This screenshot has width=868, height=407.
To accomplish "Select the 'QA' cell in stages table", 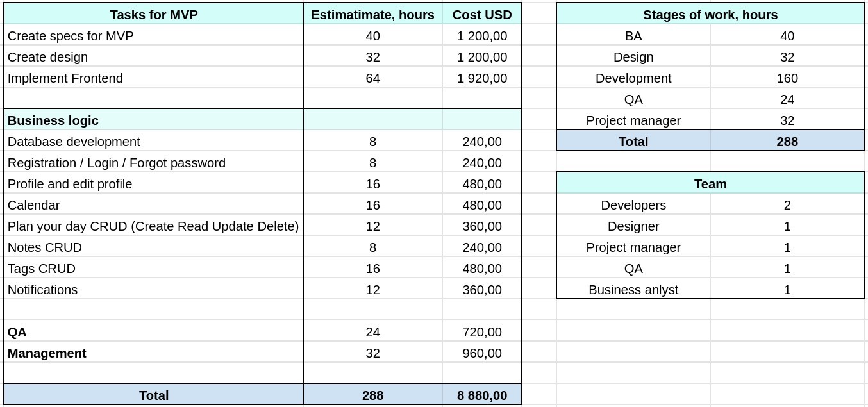I will pyautogui.click(x=633, y=99).
